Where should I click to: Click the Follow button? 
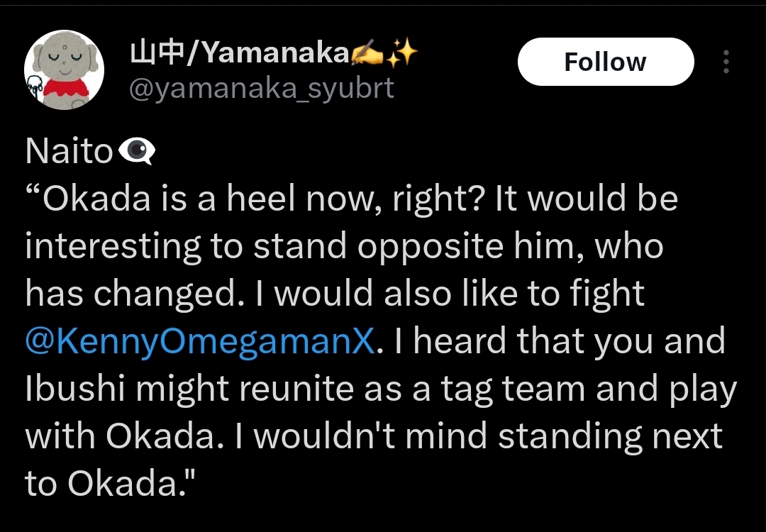coord(605,62)
